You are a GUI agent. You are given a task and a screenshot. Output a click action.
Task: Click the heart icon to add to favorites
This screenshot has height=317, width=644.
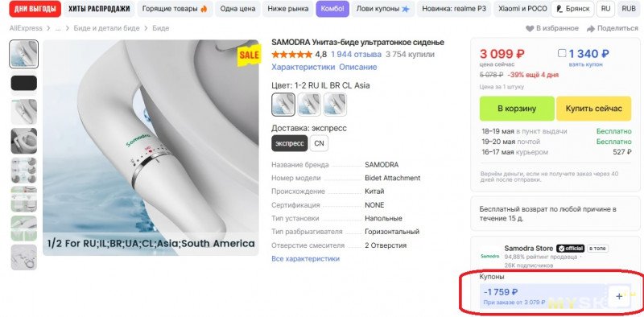530,28
